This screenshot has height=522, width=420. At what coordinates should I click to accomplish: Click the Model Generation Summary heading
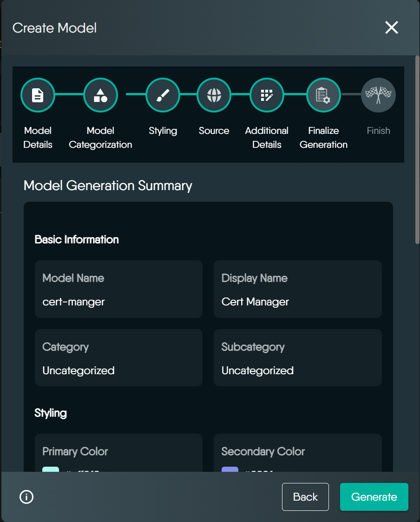[x=108, y=185]
